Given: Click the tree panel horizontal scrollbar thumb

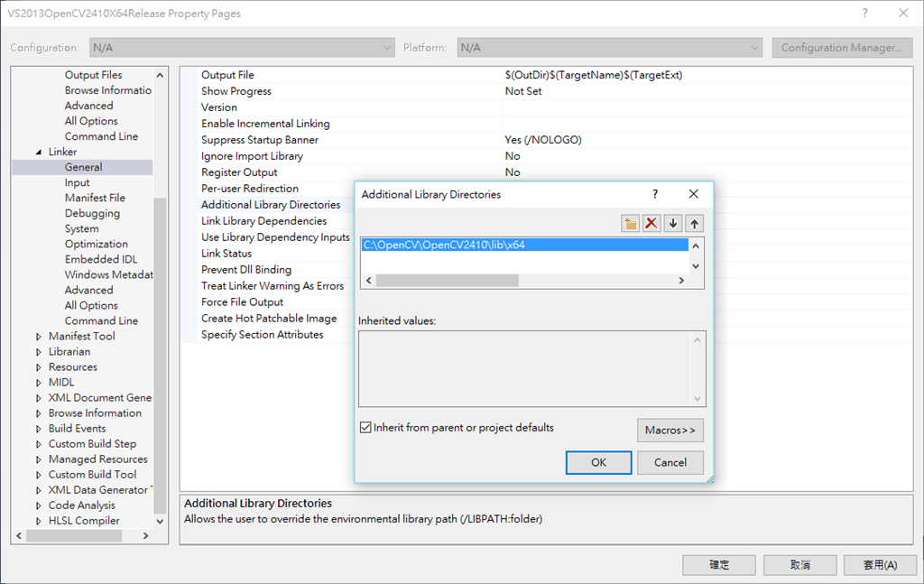Looking at the screenshot, I should click(74, 535).
